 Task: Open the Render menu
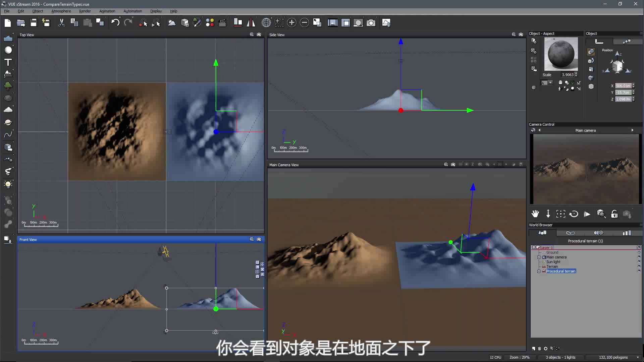(x=85, y=11)
